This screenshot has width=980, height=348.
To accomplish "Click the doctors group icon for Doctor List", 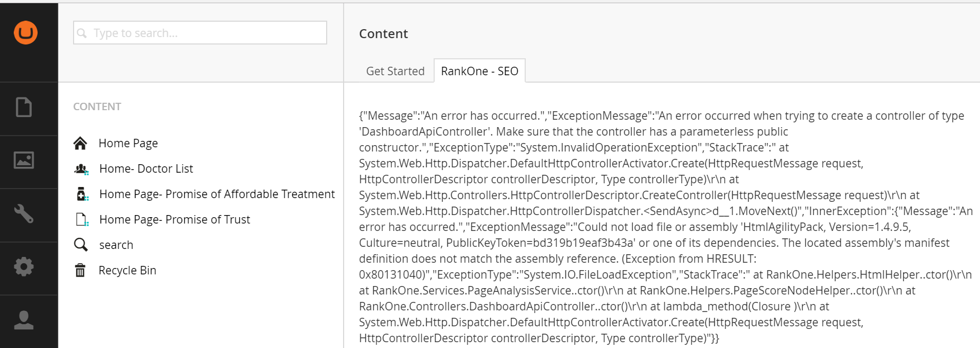I will (81, 169).
